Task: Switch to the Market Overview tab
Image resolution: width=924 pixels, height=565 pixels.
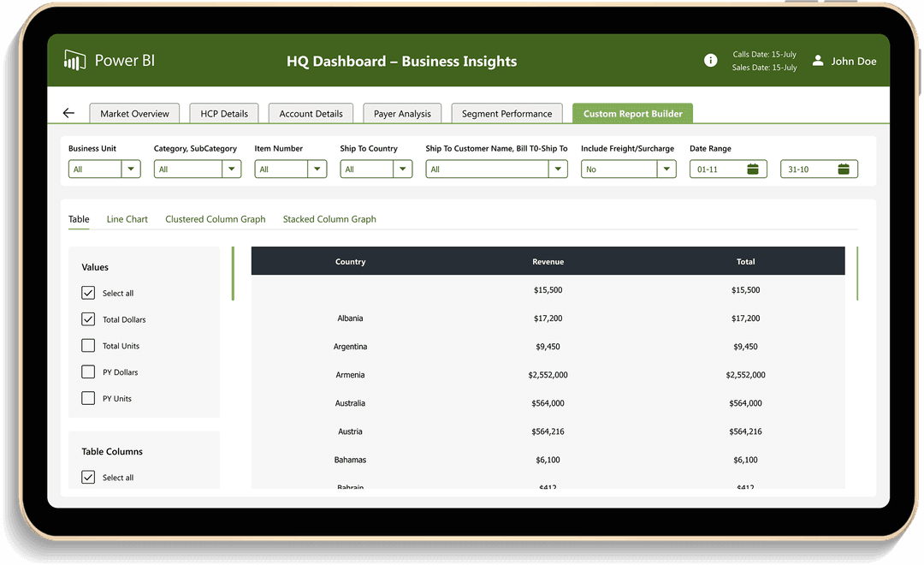Action: coord(134,114)
